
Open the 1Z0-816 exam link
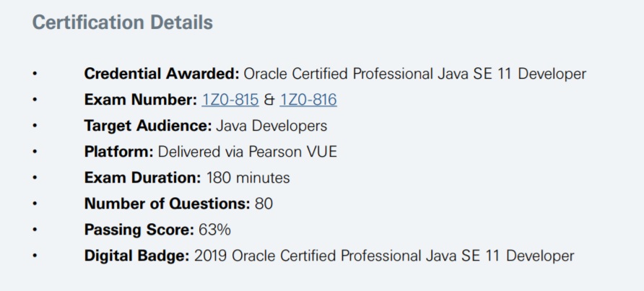pos(308,100)
